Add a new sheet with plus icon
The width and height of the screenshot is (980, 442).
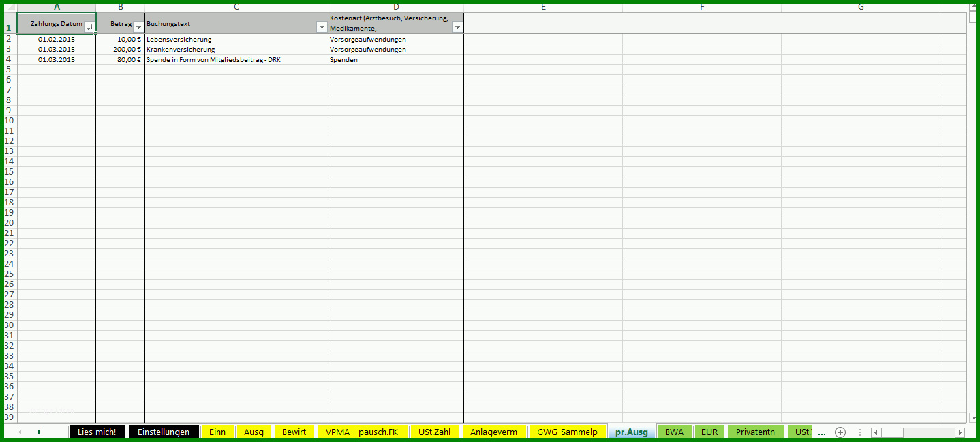840,432
